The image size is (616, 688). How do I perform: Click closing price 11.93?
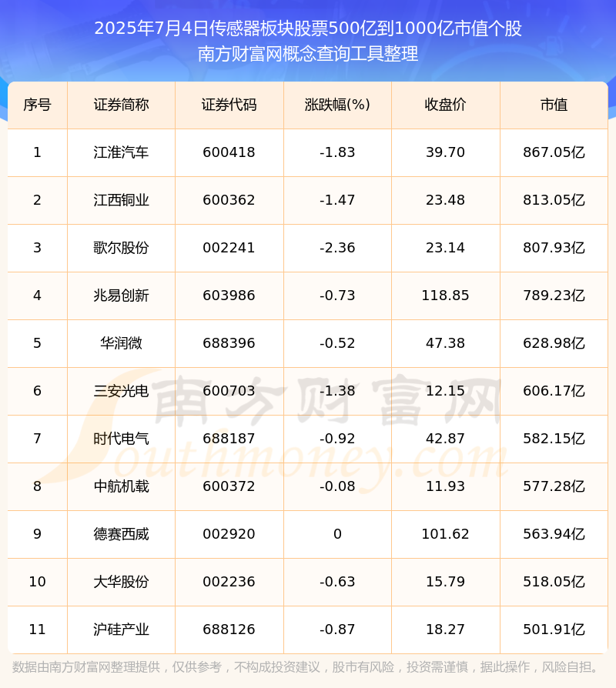click(x=445, y=486)
